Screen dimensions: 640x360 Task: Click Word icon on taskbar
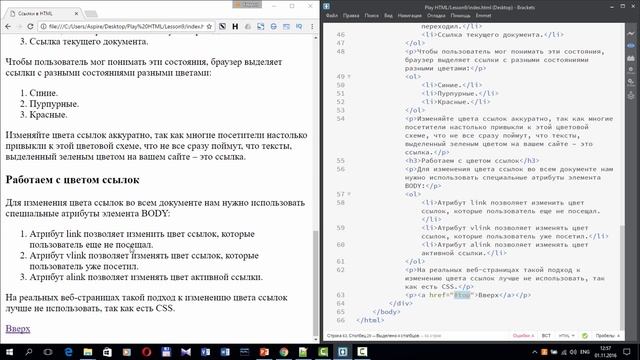point(225,351)
